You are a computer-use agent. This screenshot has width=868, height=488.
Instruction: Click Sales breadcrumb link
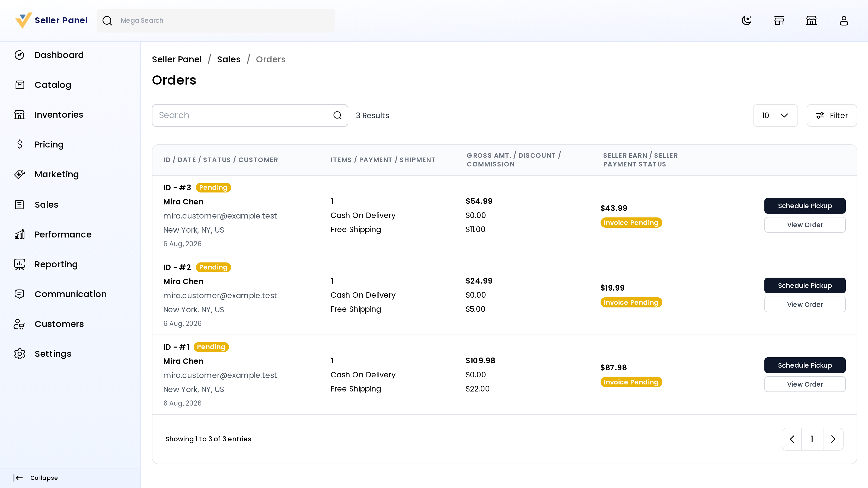pyautogui.click(x=228, y=59)
